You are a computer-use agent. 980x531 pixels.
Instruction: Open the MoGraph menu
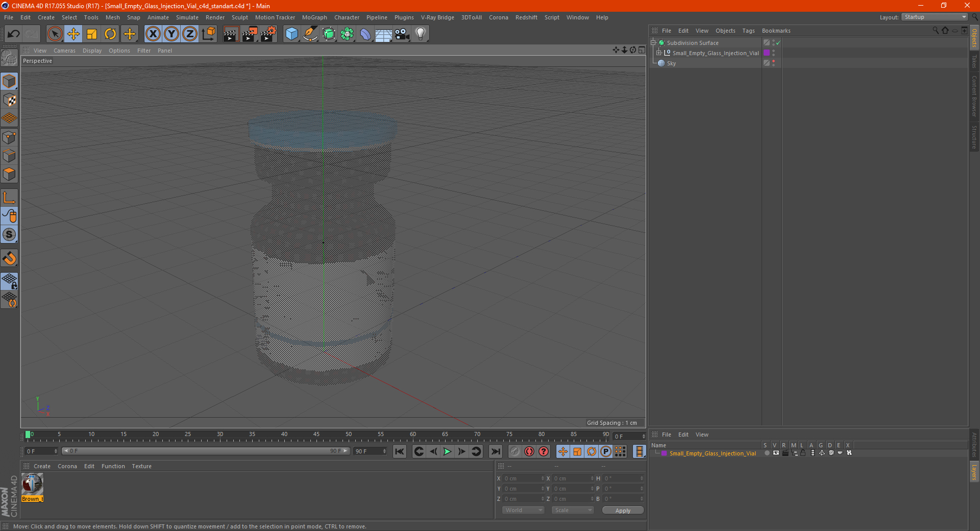[314, 17]
